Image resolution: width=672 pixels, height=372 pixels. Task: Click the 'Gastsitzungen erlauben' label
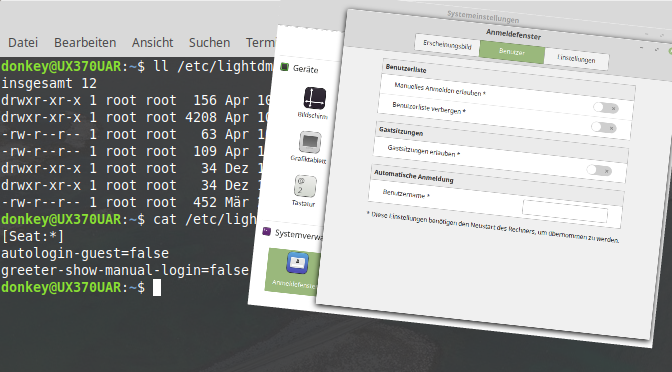click(423, 150)
